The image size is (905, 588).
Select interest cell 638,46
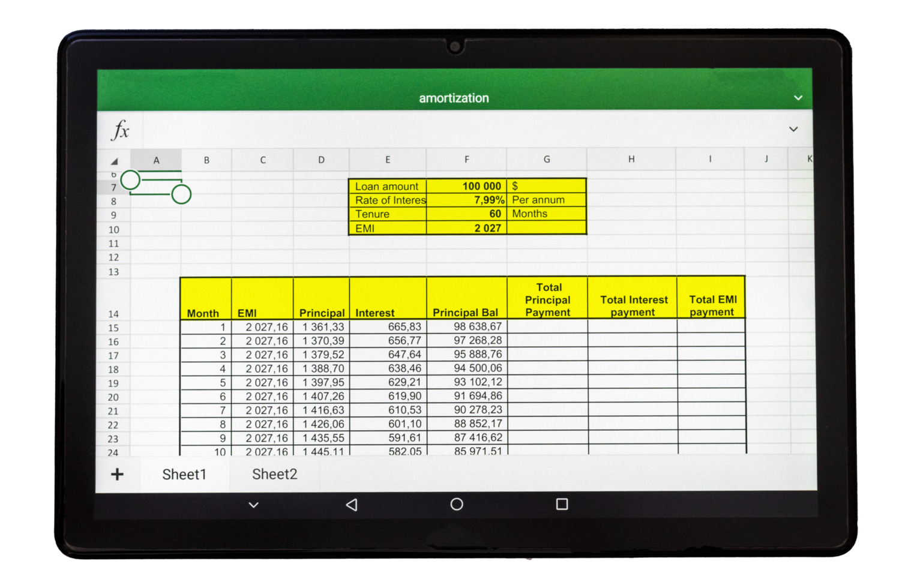[x=388, y=368]
